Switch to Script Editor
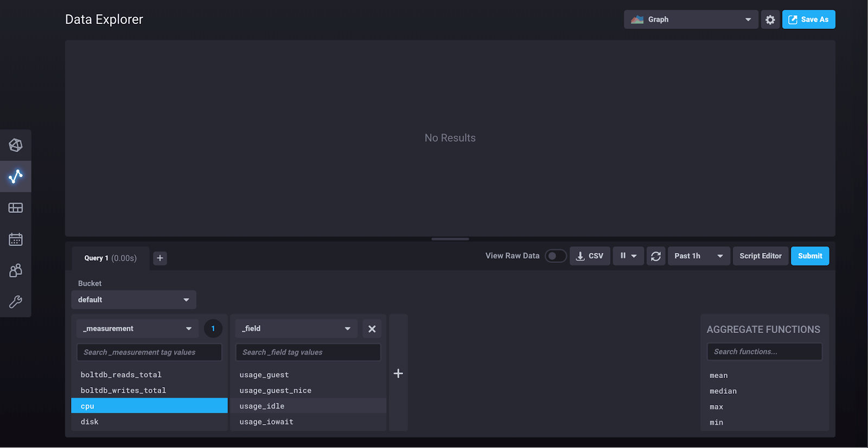868x448 pixels. click(761, 256)
